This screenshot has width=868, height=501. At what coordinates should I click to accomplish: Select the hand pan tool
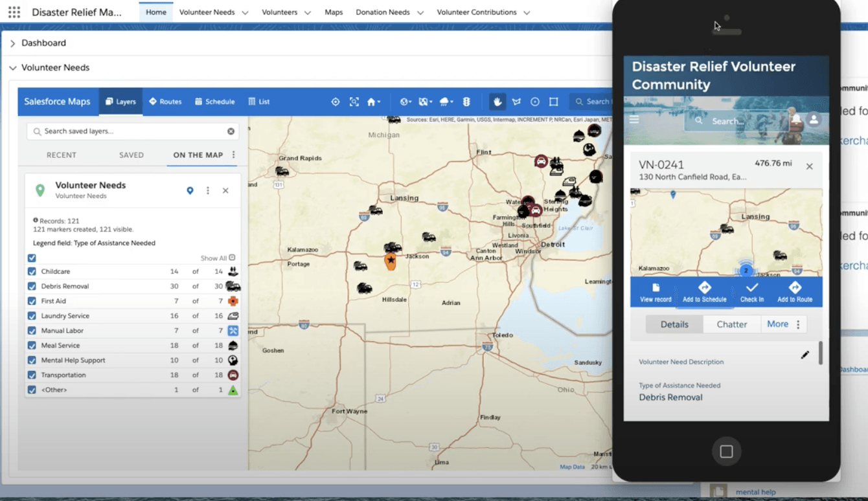[497, 102]
